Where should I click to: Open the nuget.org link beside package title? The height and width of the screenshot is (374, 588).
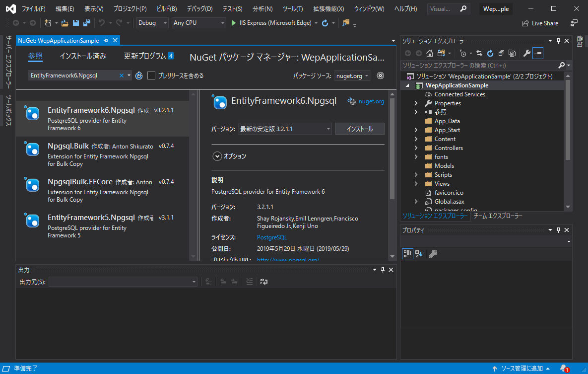(371, 101)
